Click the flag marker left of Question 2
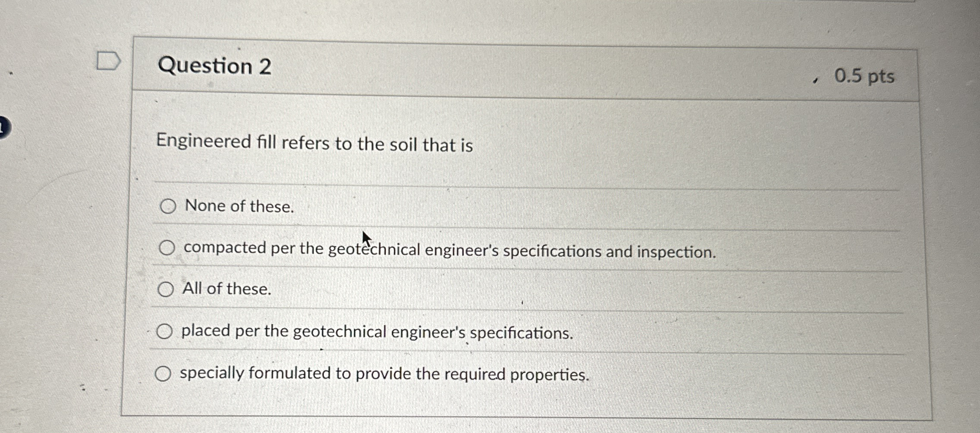 coord(109,60)
